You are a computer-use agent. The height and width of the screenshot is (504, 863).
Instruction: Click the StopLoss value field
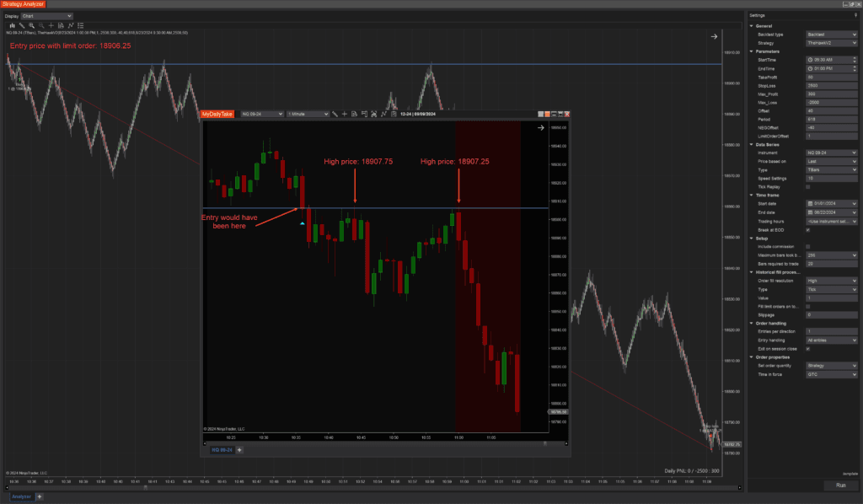[x=832, y=86]
